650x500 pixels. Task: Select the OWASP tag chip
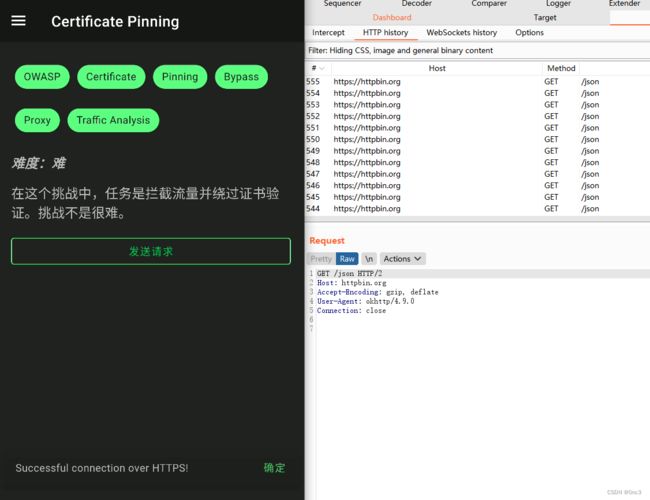pyautogui.click(x=42, y=77)
